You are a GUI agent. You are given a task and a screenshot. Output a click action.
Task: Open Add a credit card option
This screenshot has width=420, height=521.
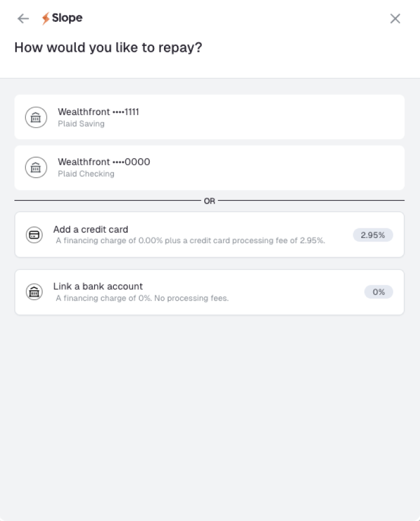coord(90,229)
